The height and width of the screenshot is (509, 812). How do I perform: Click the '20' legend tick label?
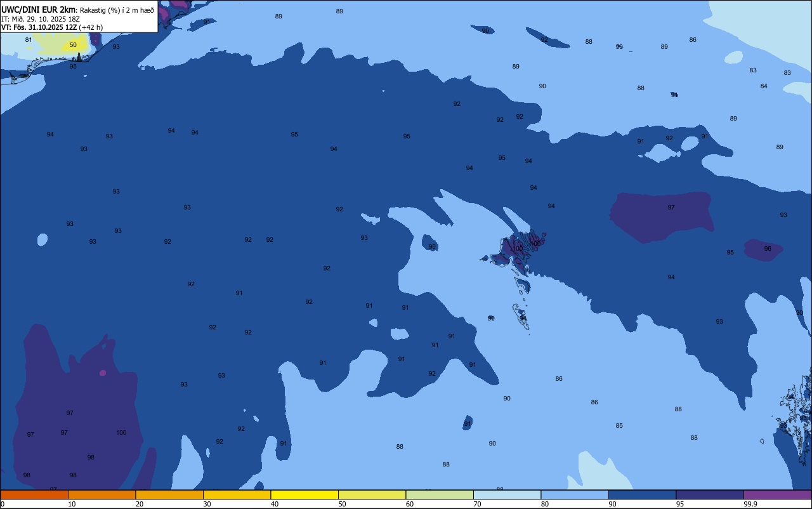tap(140, 504)
